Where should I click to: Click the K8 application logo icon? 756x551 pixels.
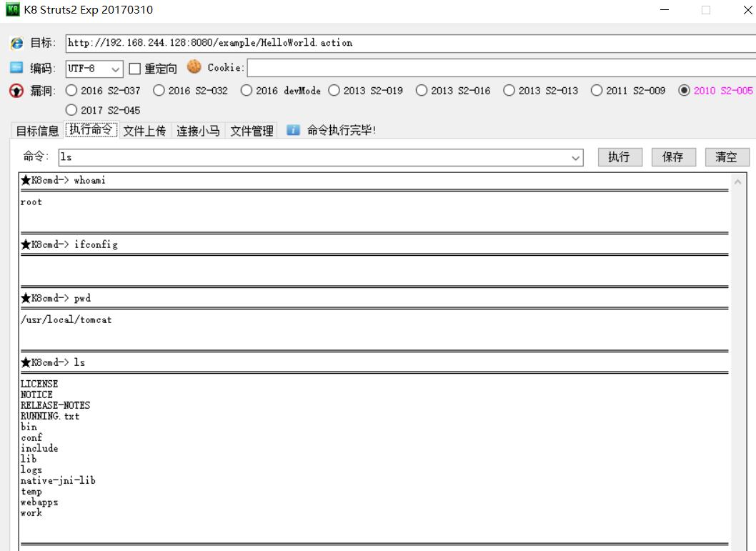coord(13,9)
